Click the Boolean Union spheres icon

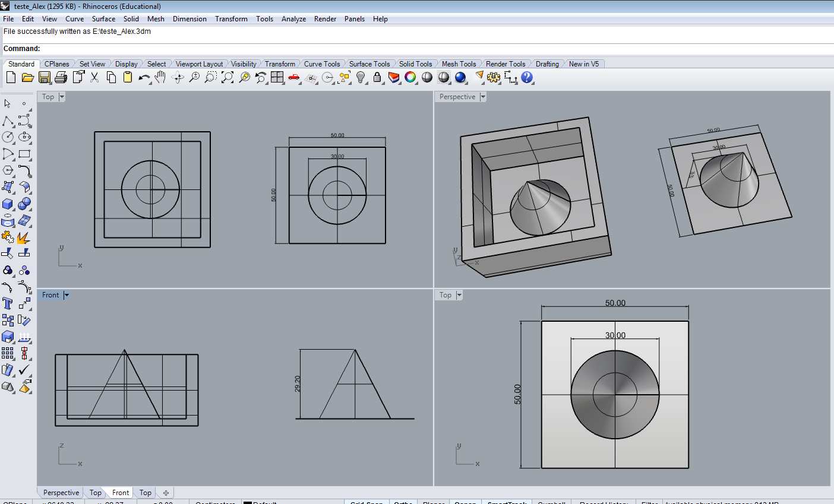pos(24,204)
